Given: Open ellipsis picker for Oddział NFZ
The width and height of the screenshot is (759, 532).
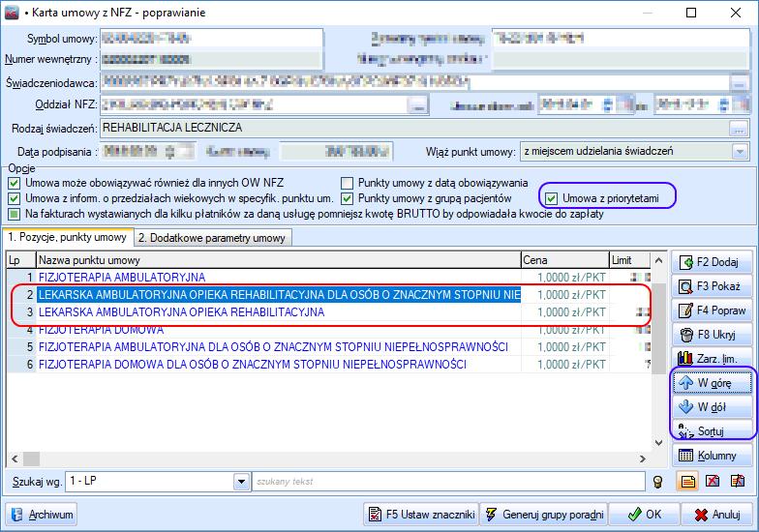Looking at the screenshot, I should tap(418, 104).
